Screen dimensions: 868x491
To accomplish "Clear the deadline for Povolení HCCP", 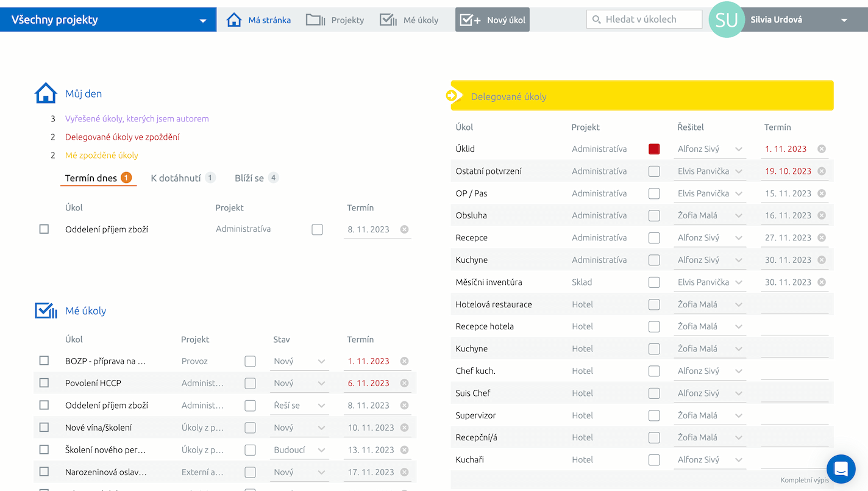I will pos(404,383).
